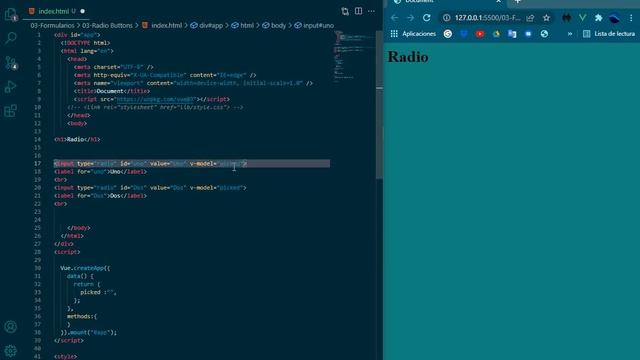
Task: Open the Accounts menu
Action: coord(11,327)
